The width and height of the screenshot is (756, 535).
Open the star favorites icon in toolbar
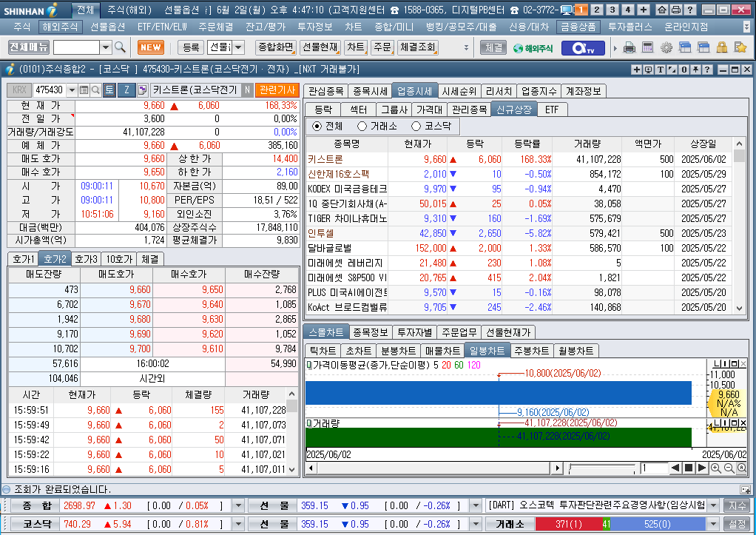click(x=740, y=47)
